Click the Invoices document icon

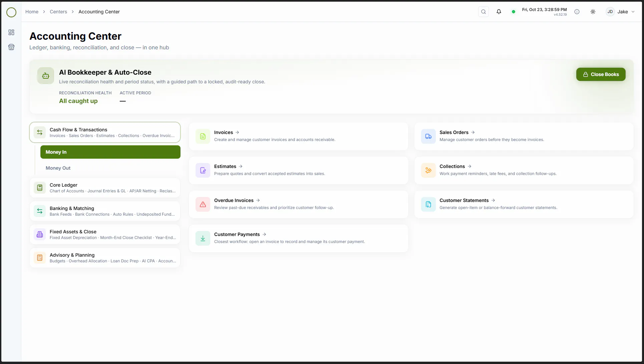203,136
